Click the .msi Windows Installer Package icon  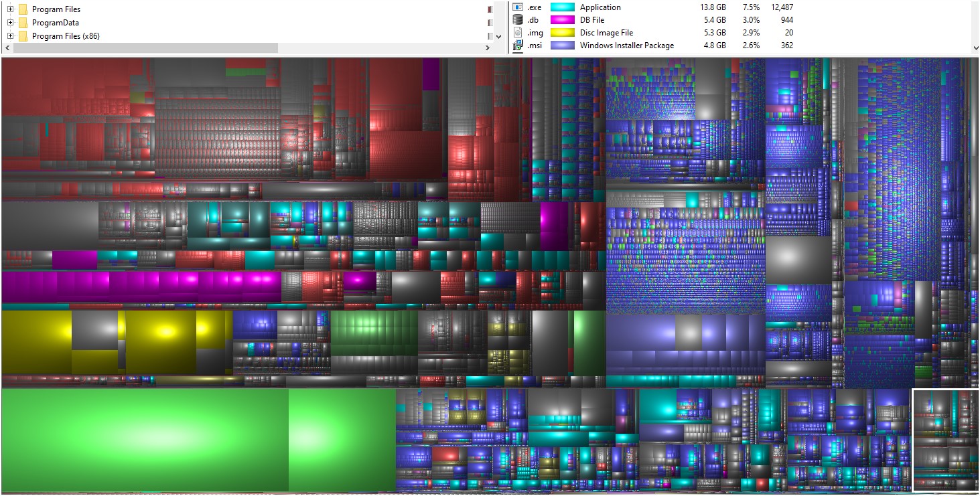click(x=517, y=45)
